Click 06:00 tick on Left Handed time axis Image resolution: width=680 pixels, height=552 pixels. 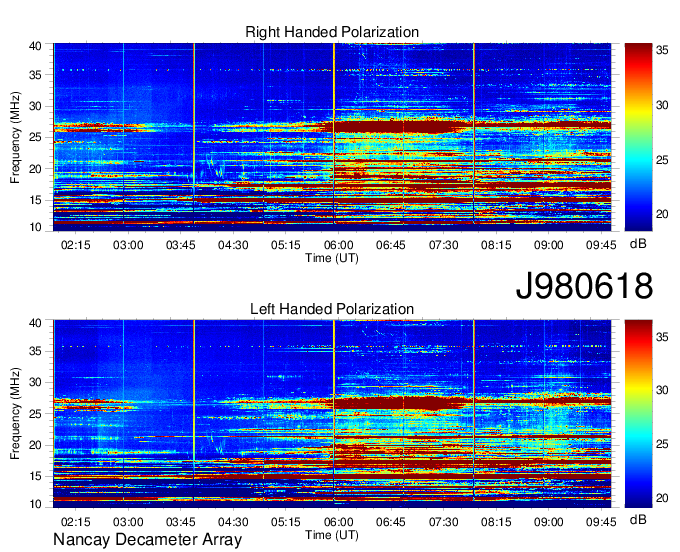pos(338,522)
